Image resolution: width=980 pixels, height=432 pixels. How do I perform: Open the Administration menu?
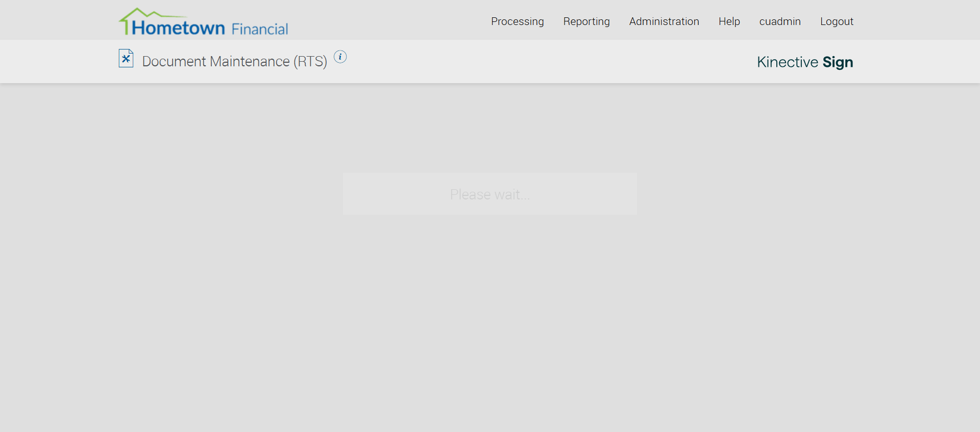(664, 21)
